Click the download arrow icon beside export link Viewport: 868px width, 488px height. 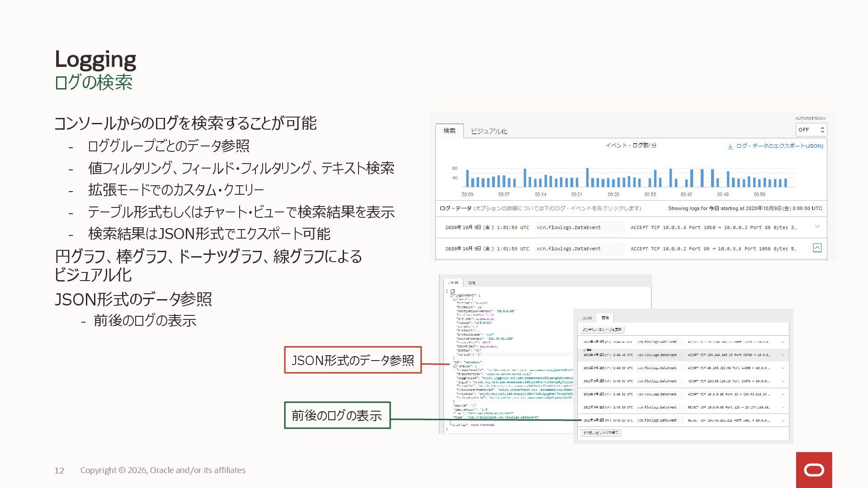tap(730, 146)
